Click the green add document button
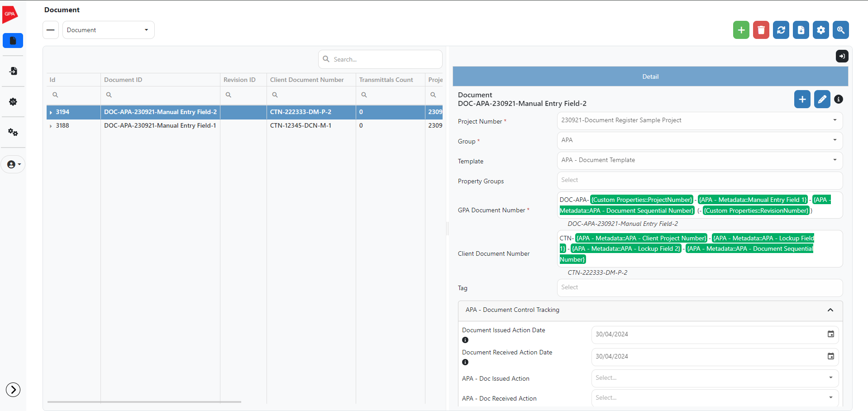The width and height of the screenshot is (868, 411). click(741, 30)
